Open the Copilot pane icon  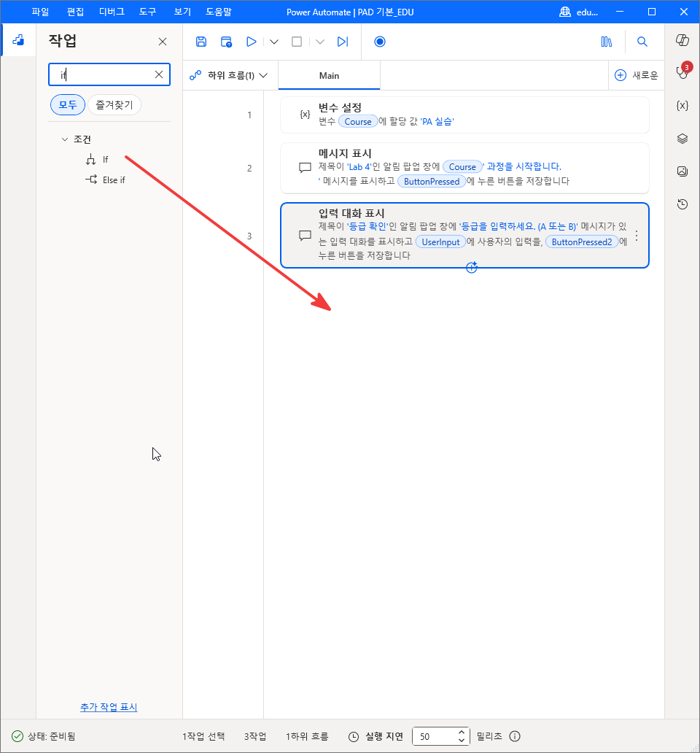(x=682, y=40)
